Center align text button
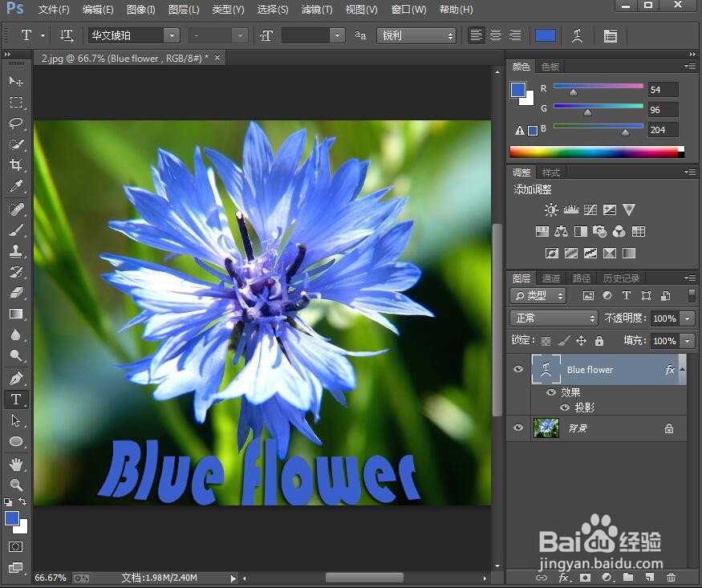 [496, 35]
